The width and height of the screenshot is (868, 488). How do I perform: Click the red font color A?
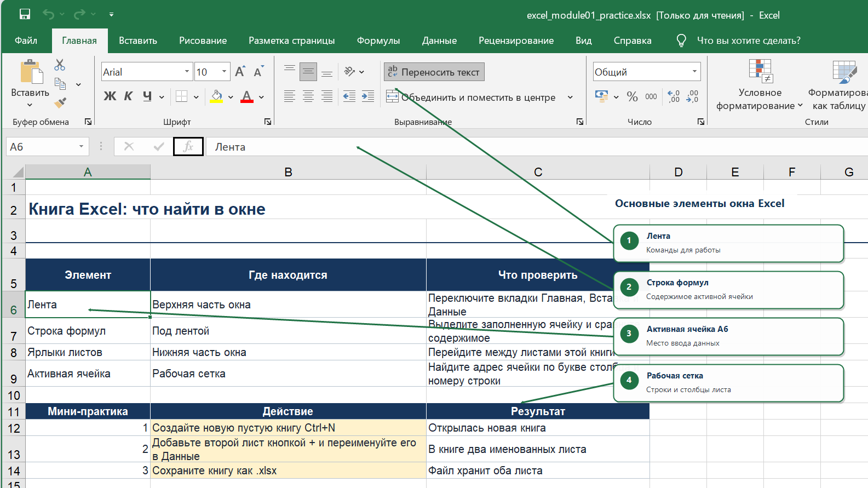point(247,96)
